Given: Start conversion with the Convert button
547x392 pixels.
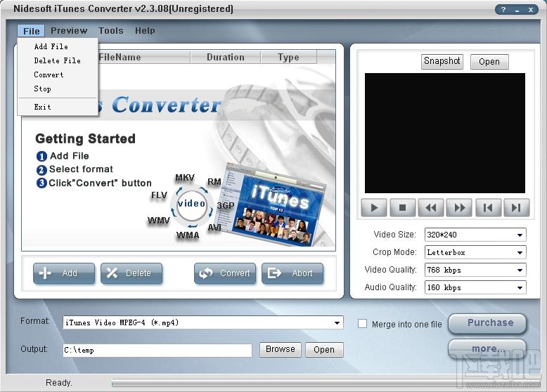Looking at the screenshot, I should [225, 273].
